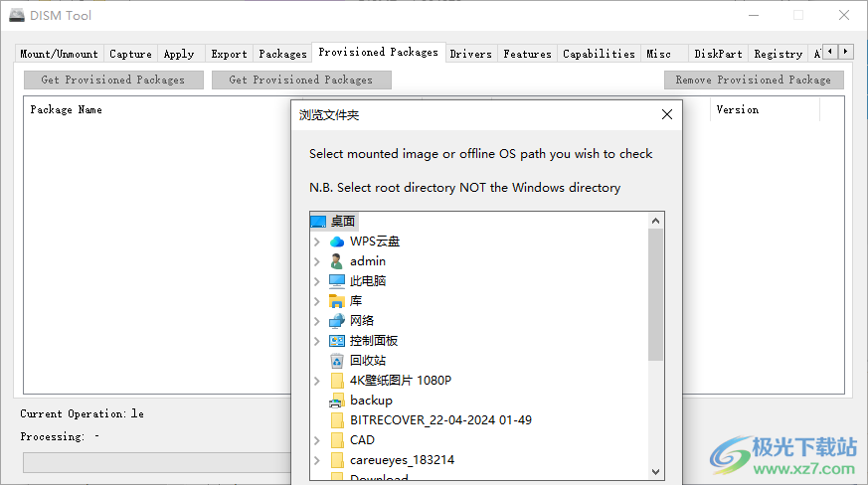Click the 桌面 desktop icon
This screenshot has width=868, height=485.
point(318,222)
